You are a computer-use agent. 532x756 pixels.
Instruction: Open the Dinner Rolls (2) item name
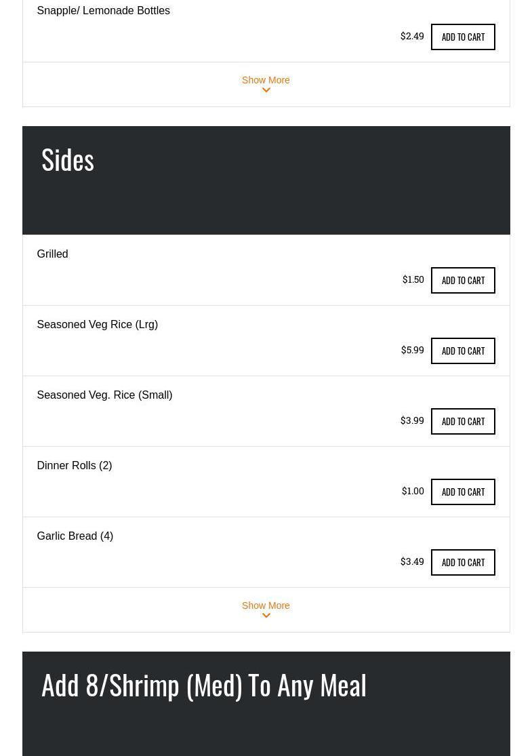[x=74, y=465]
